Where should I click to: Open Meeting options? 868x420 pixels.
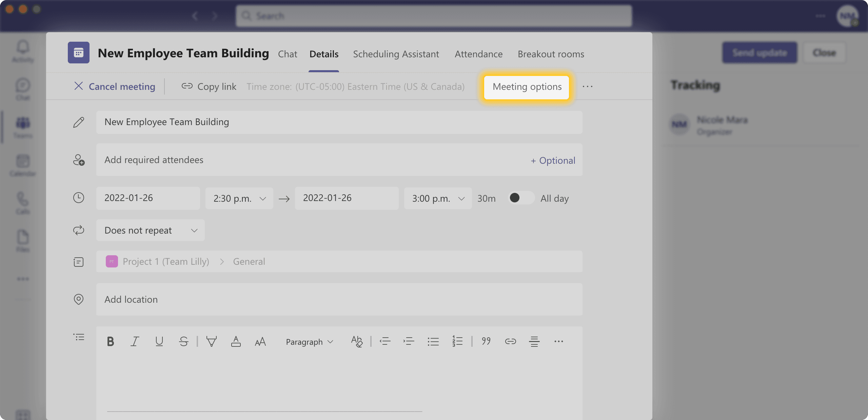(x=527, y=87)
